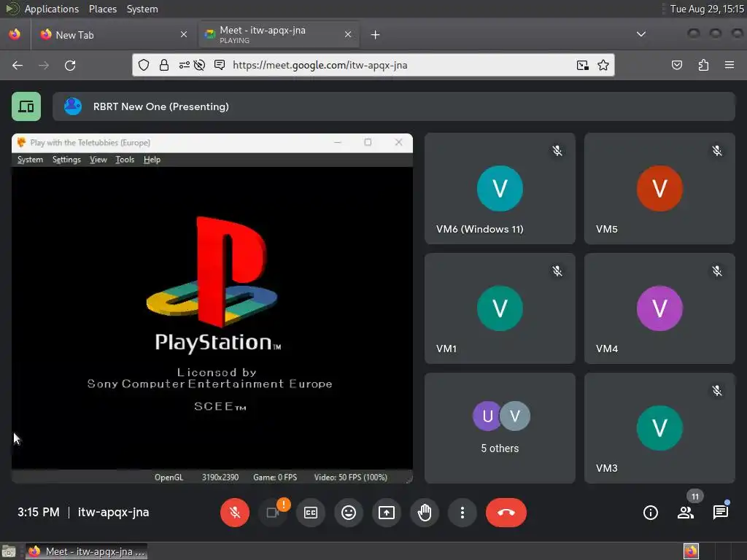Open site permissions icon in address bar
Screen dimensions: 747x560
click(x=185, y=65)
